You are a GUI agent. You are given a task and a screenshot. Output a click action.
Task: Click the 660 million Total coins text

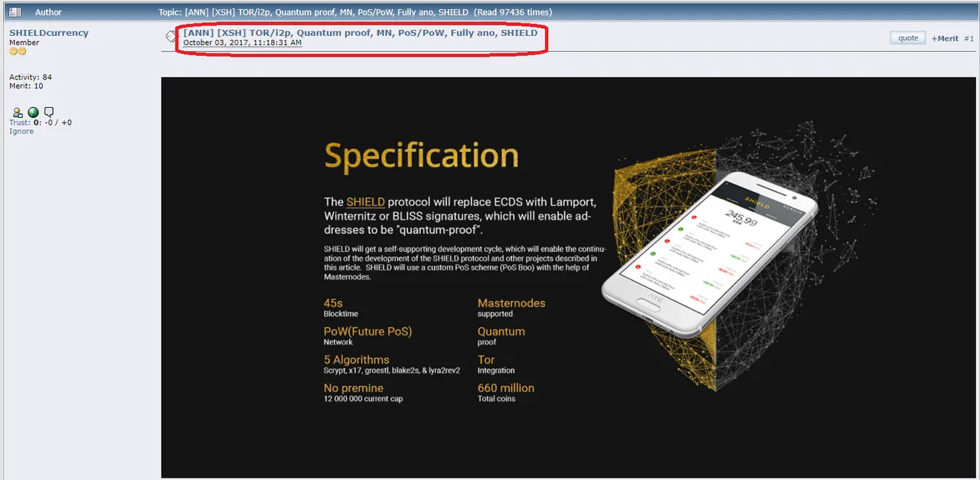tap(506, 393)
